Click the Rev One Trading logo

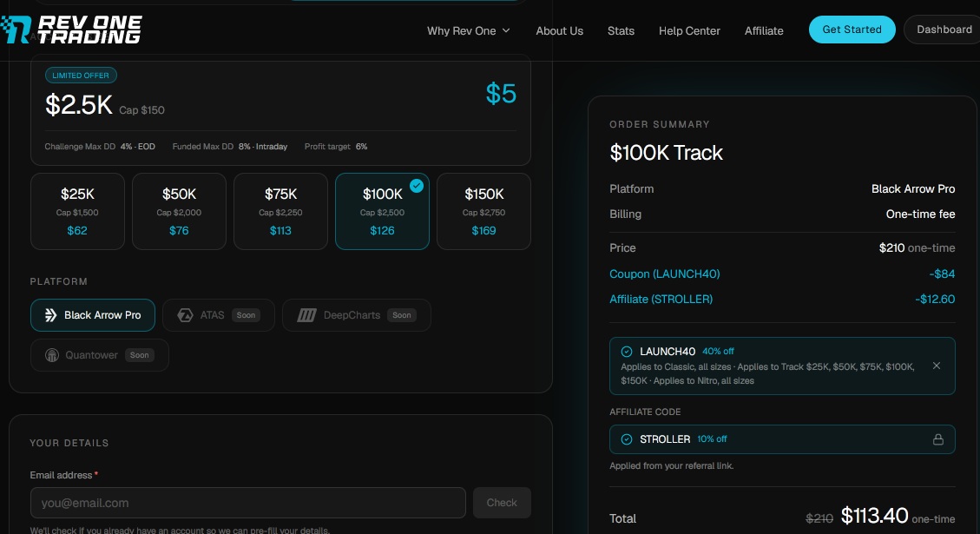70,30
